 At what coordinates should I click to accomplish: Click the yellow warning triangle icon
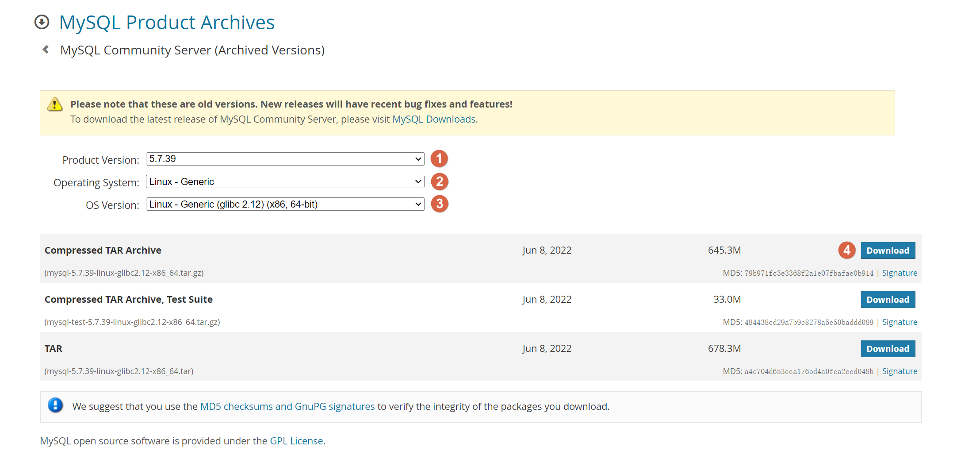tap(55, 104)
